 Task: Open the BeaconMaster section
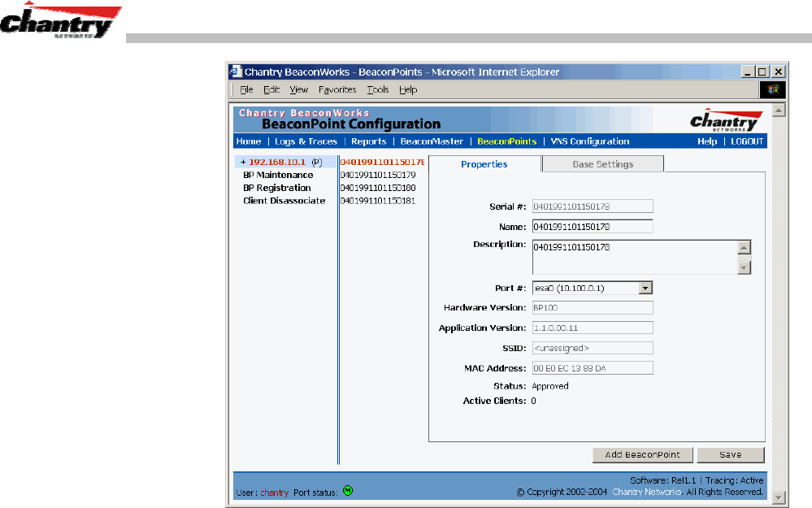(x=432, y=141)
